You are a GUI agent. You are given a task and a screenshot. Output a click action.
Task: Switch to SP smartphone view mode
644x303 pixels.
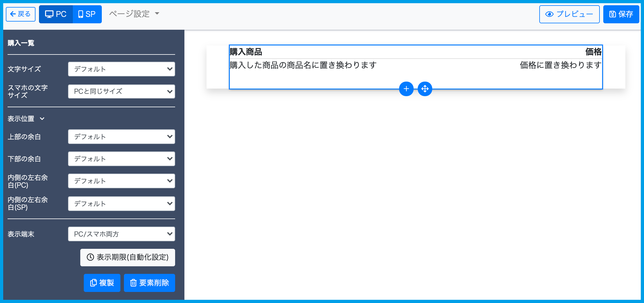click(x=87, y=14)
